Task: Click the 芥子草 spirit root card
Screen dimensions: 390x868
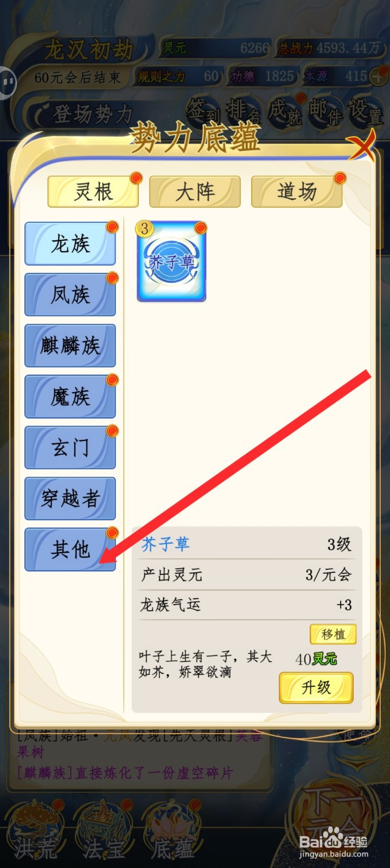Action: click(x=171, y=261)
